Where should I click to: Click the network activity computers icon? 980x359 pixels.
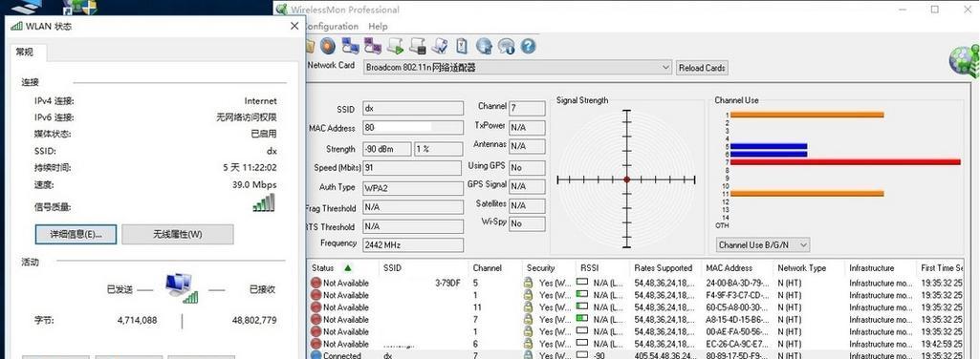pos(182,288)
